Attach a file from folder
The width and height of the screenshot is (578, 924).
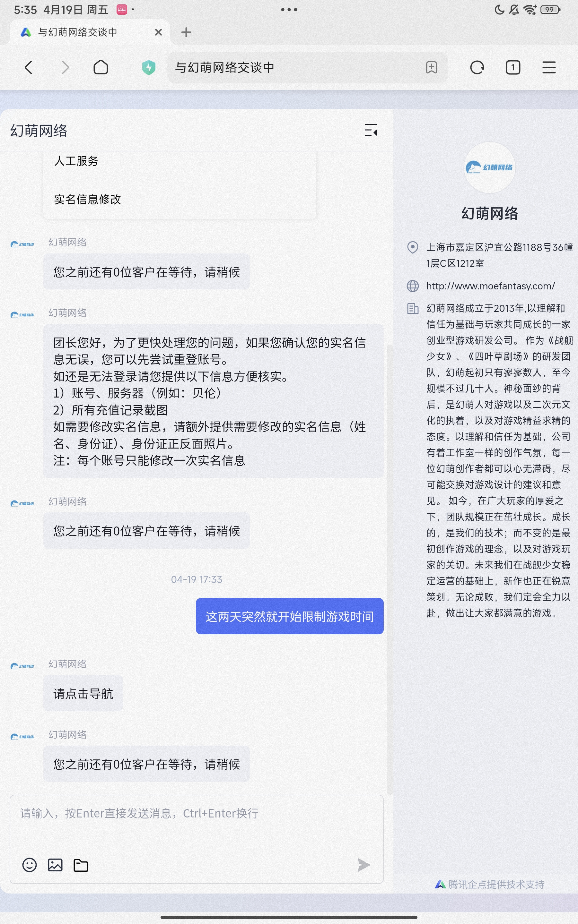click(x=81, y=865)
